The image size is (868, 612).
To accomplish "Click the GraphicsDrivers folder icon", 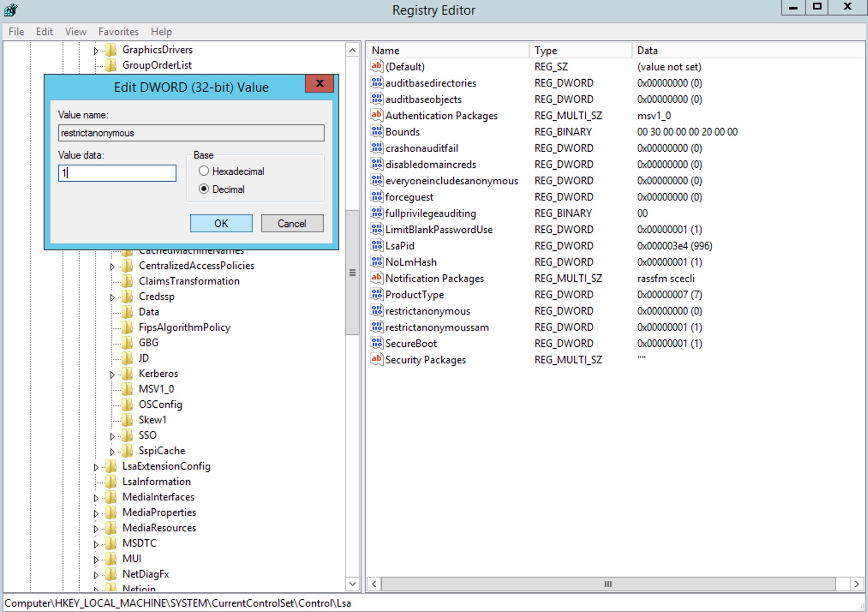I will [111, 50].
